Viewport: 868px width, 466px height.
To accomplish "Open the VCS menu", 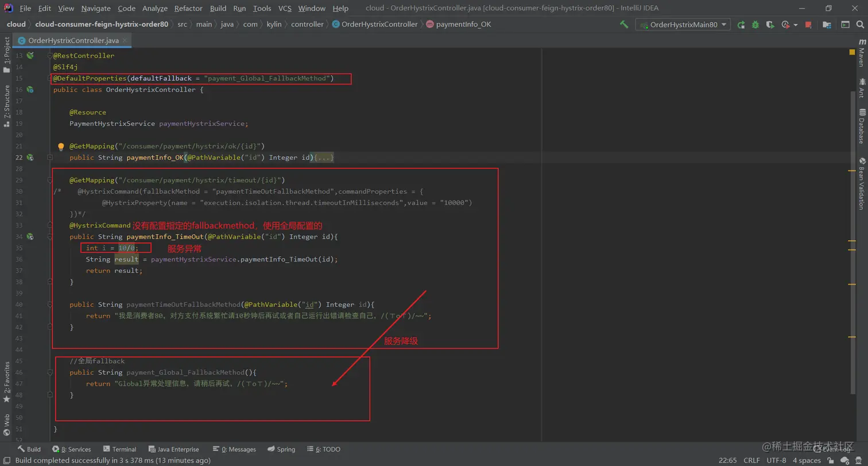I will click(285, 8).
